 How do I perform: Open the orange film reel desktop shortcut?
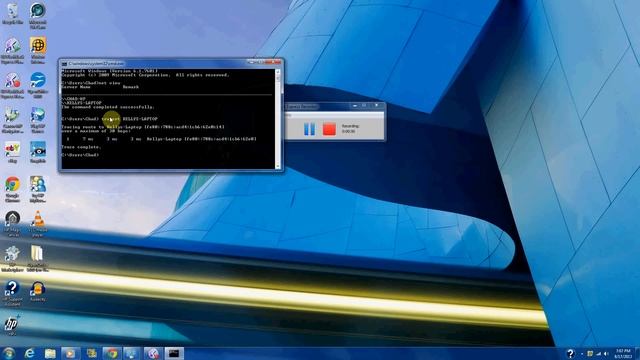pos(38,49)
